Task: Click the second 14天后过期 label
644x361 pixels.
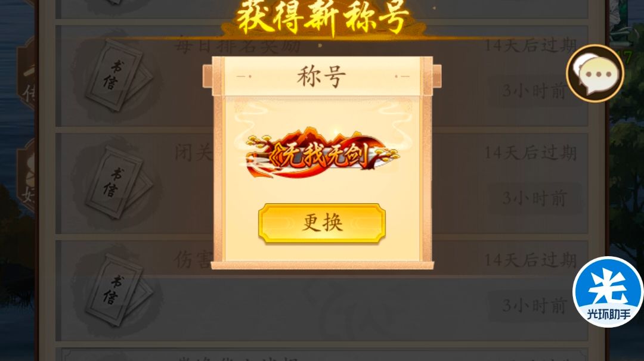Action: 531,153
